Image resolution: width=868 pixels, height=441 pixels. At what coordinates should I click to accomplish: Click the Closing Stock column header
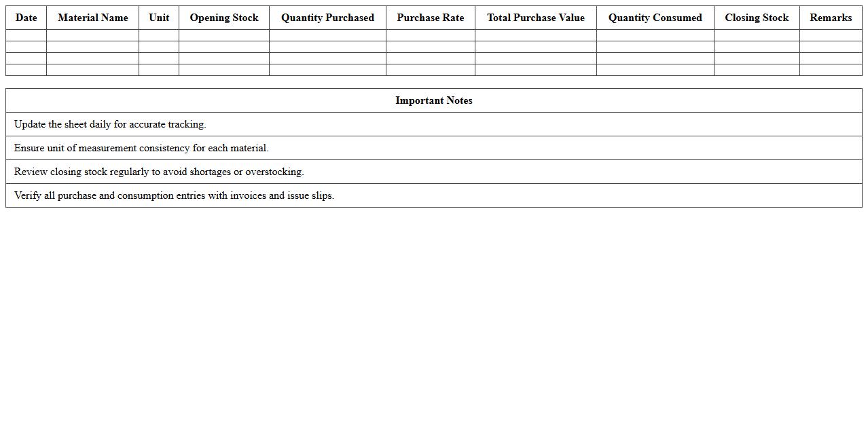[x=757, y=18]
